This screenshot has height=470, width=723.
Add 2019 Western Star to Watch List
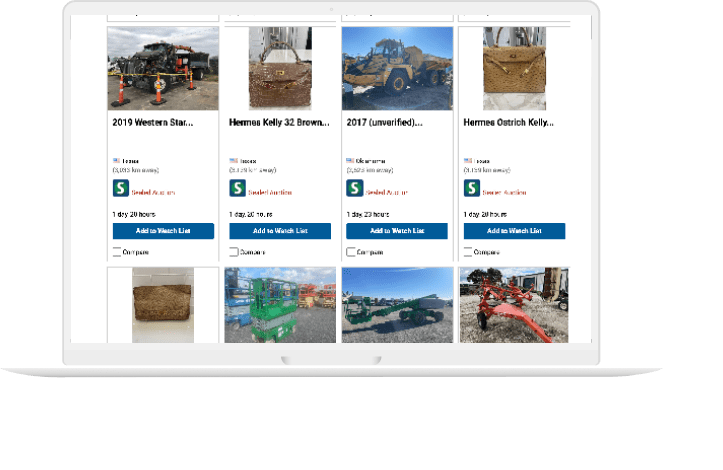pyautogui.click(x=163, y=231)
